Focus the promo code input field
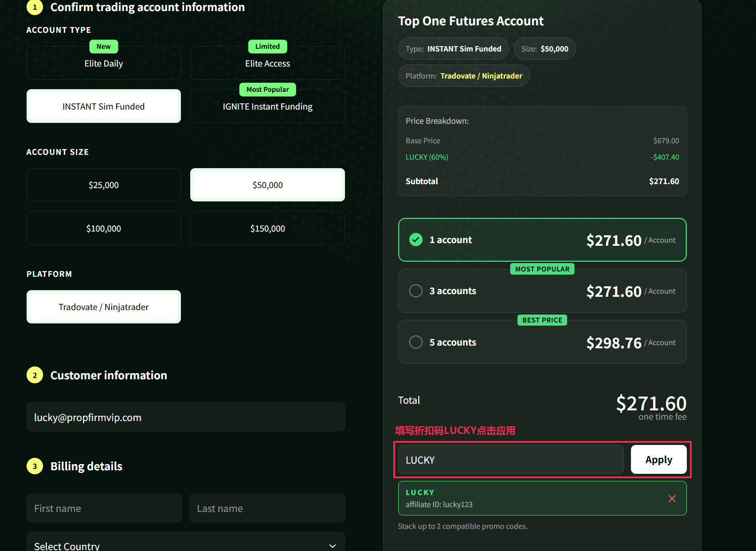The height and width of the screenshot is (551, 756). [511, 460]
